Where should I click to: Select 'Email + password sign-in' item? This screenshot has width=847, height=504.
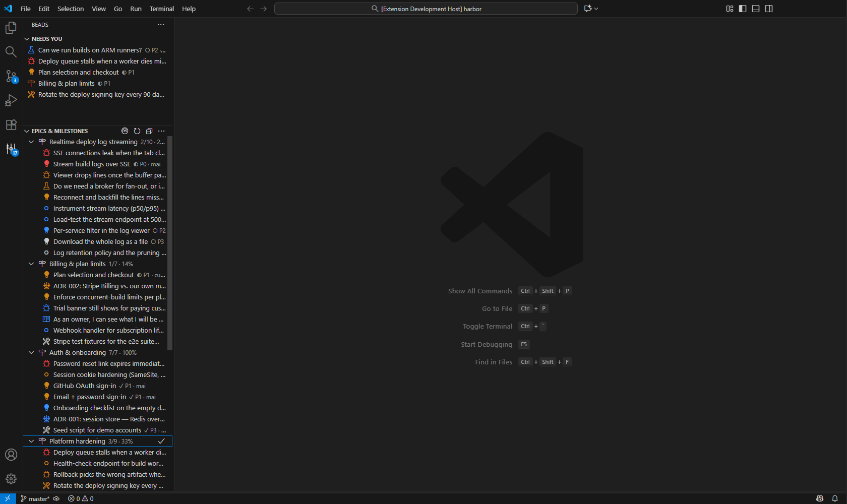click(96, 397)
